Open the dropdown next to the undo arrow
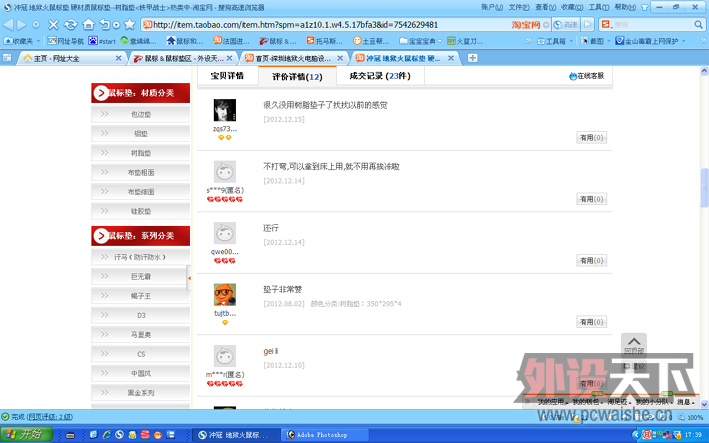 pos(116,25)
